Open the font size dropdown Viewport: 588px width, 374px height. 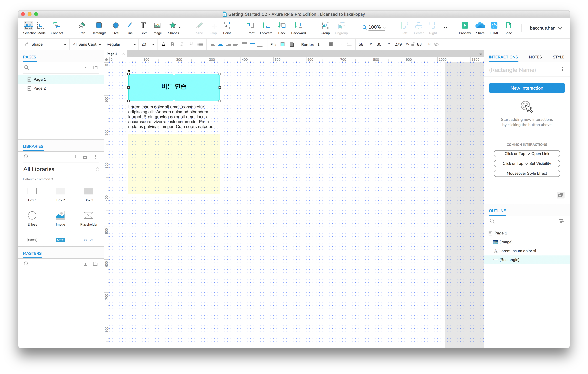tap(153, 44)
